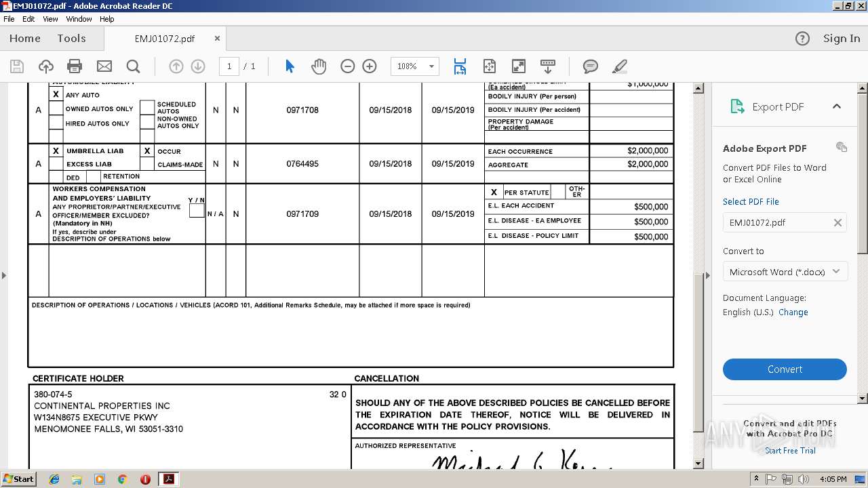
Task: Switch to the Tools tab
Action: point(71,39)
